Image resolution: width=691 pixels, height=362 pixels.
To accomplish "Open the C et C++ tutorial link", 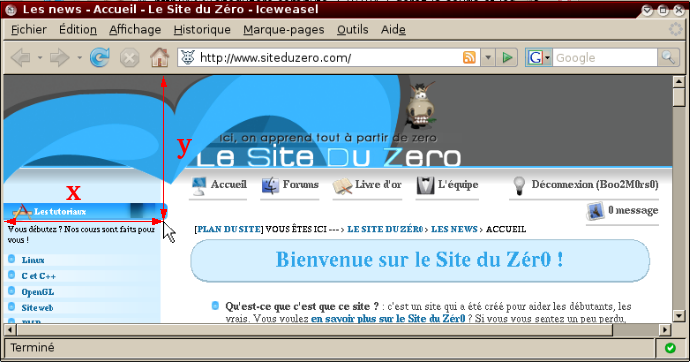I will point(39,276).
